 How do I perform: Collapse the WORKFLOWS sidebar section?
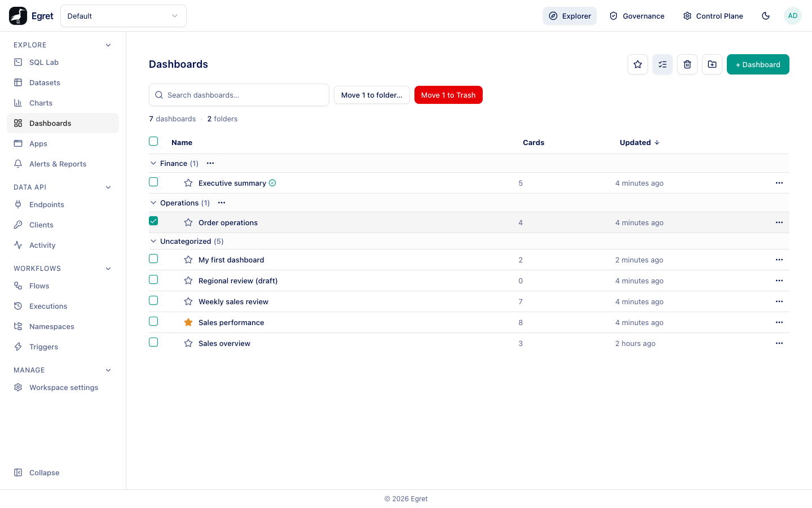click(x=108, y=269)
